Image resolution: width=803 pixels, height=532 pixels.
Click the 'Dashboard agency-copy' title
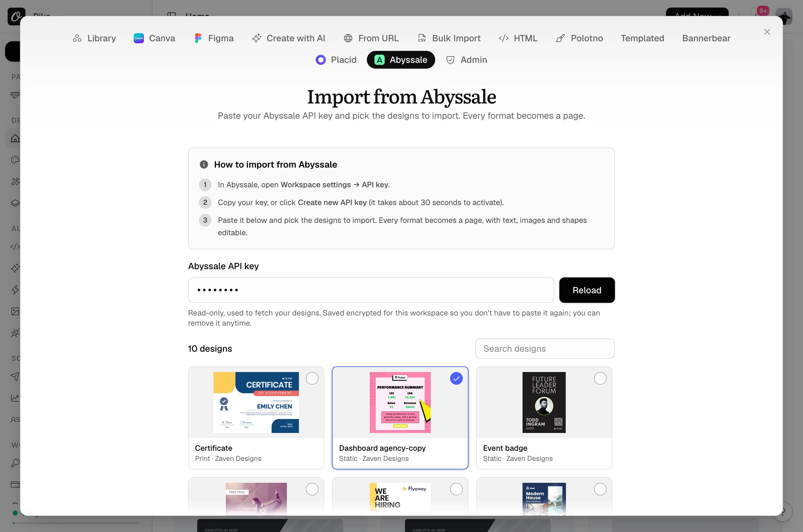[x=382, y=448]
